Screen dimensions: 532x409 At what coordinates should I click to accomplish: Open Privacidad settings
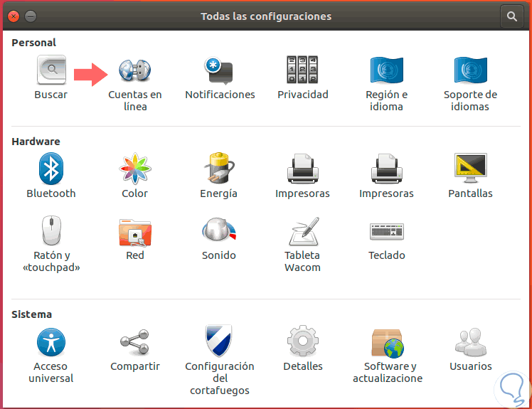pos(302,71)
